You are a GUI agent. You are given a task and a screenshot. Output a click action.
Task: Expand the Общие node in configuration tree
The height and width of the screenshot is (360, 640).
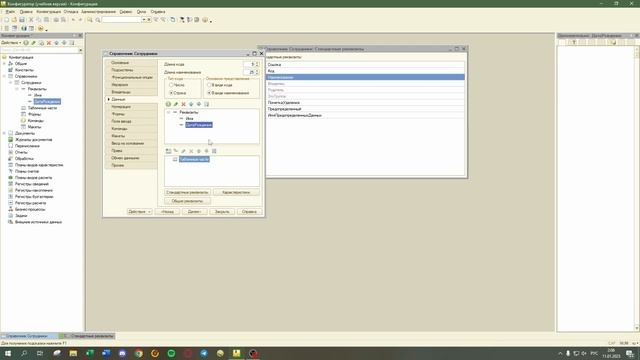pyautogui.click(x=4, y=64)
